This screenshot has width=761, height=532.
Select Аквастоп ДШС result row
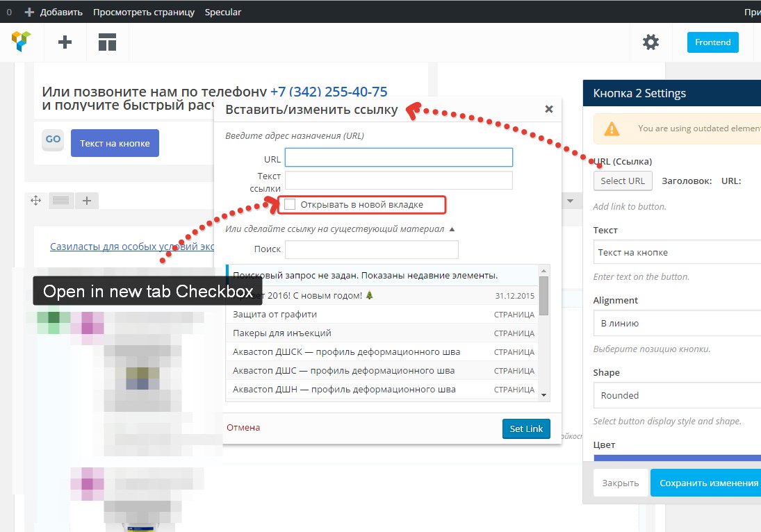pyautogui.click(x=382, y=370)
